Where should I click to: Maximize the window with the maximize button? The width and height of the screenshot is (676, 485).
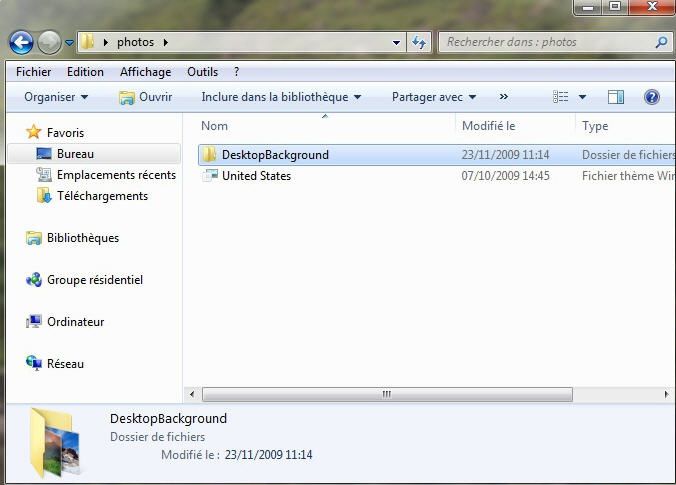tap(615, 6)
